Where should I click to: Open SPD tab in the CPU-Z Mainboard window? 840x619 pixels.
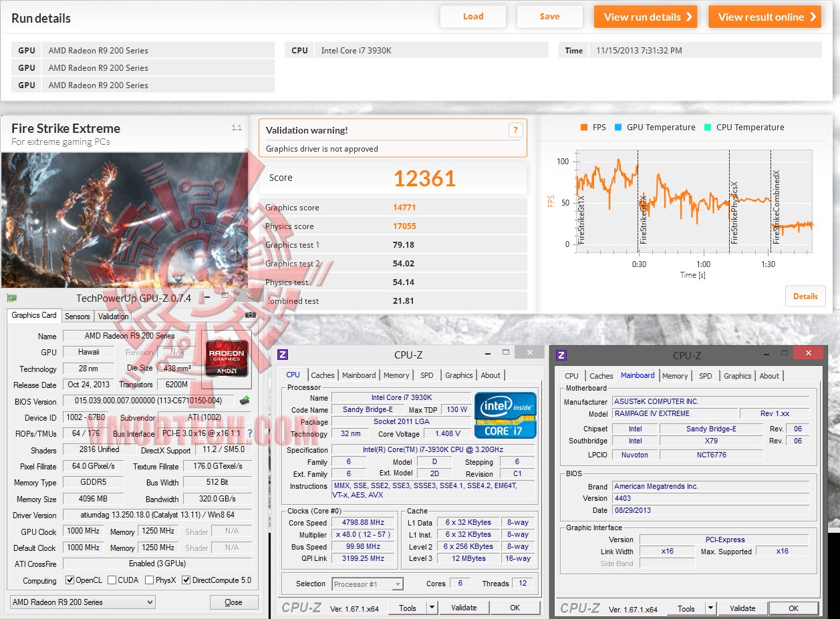pos(706,376)
